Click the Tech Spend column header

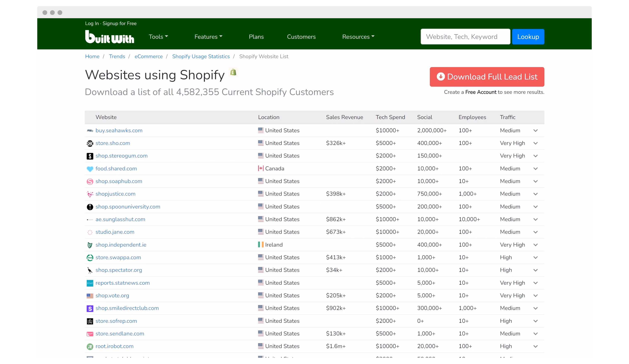390,117
